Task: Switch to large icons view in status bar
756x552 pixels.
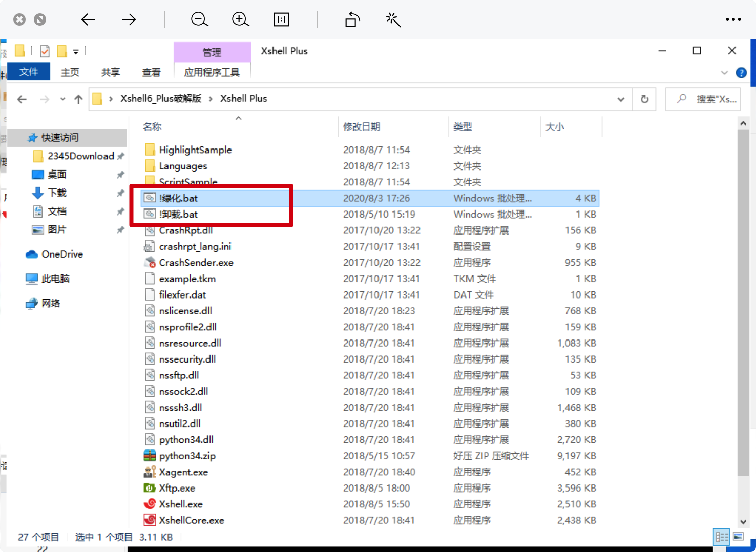Action: pyautogui.click(x=738, y=537)
